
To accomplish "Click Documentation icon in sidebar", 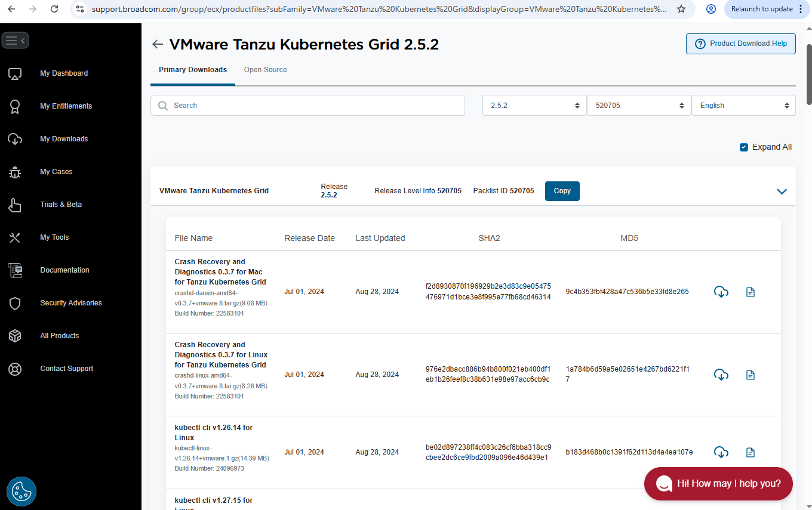I will click(15, 270).
